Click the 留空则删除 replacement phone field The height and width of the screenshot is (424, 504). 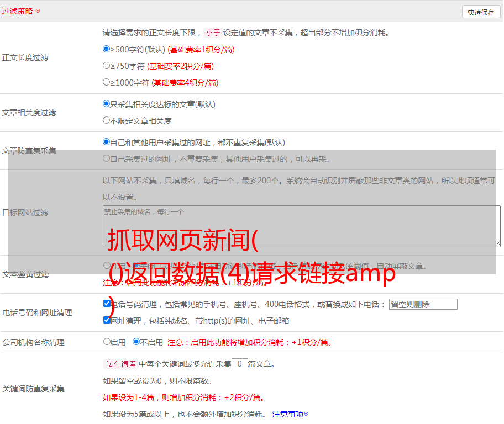point(423,304)
